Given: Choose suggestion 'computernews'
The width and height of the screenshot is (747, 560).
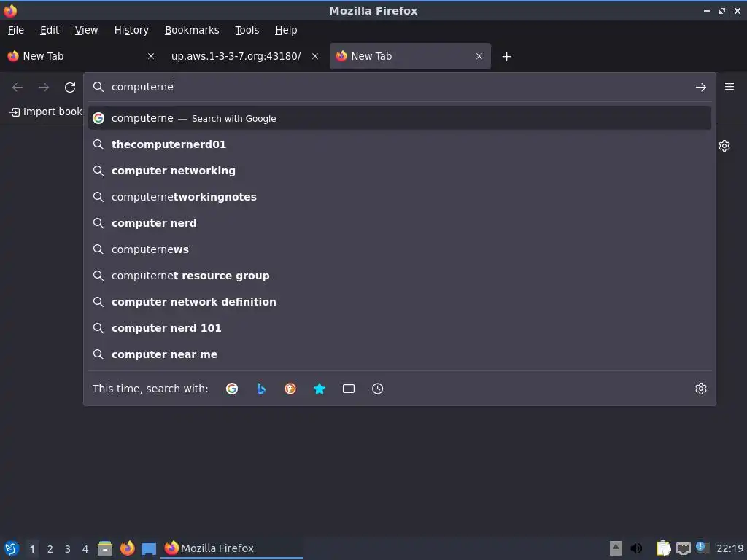Looking at the screenshot, I should point(399,249).
